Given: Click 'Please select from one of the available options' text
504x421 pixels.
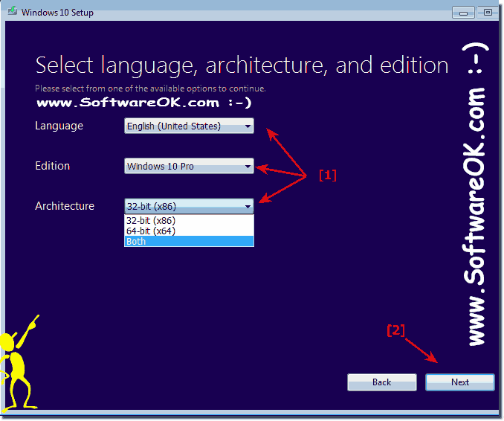Looking at the screenshot, I should coord(150,89).
